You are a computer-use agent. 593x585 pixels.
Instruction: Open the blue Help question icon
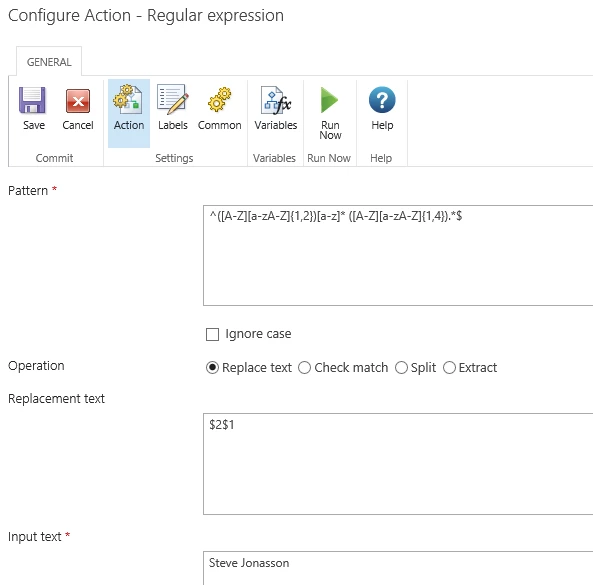click(382, 100)
